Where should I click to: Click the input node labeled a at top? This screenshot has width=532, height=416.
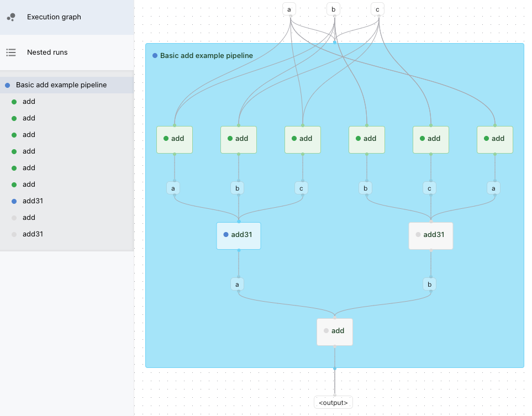(289, 9)
